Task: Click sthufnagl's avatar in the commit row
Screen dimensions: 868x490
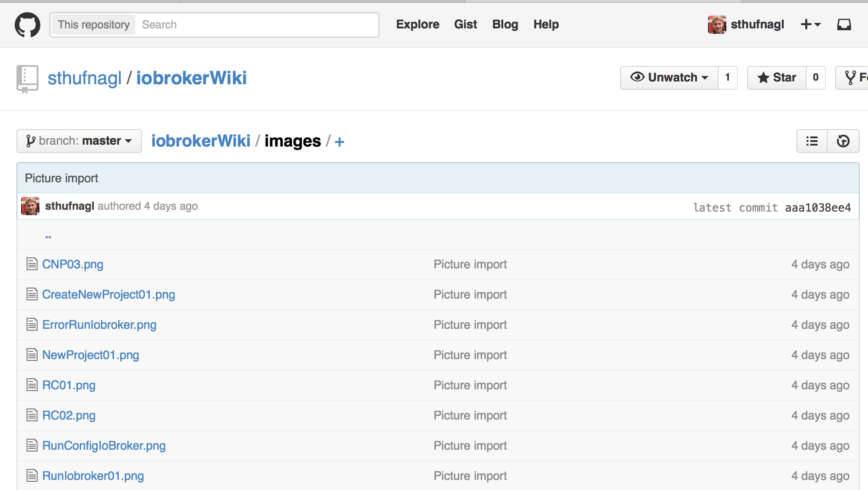Action: [30, 206]
